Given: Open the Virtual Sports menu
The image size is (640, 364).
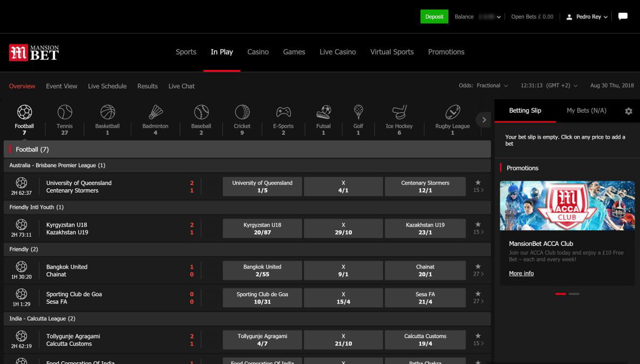Looking at the screenshot, I should pyautogui.click(x=392, y=52).
